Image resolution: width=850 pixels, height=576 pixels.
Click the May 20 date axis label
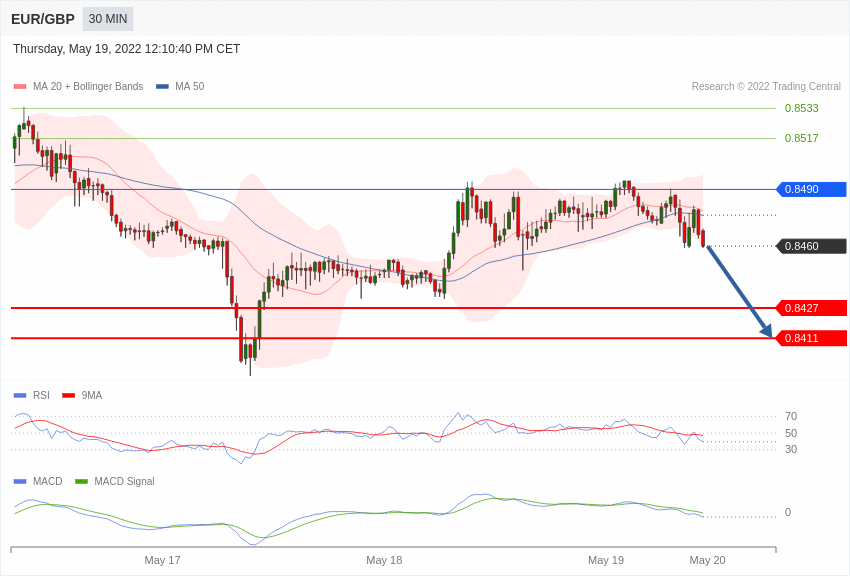click(x=707, y=560)
